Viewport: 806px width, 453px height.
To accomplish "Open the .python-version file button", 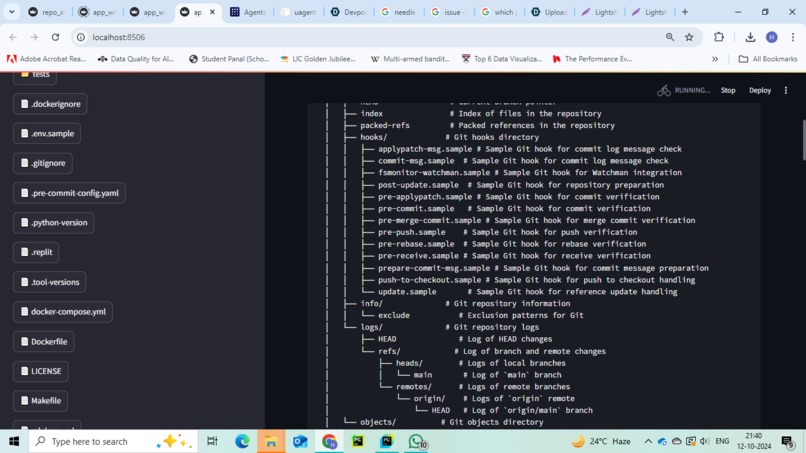I will point(53,223).
